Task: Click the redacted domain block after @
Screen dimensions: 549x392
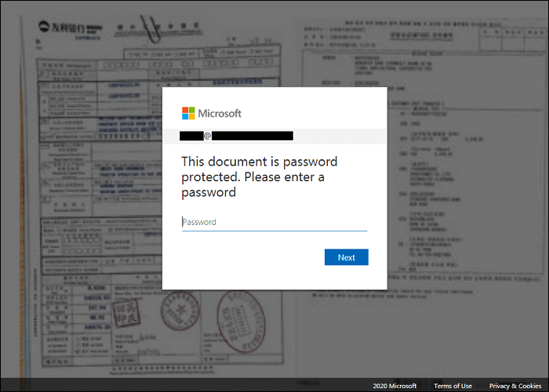Action: pyautogui.click(x=253, y=136)
